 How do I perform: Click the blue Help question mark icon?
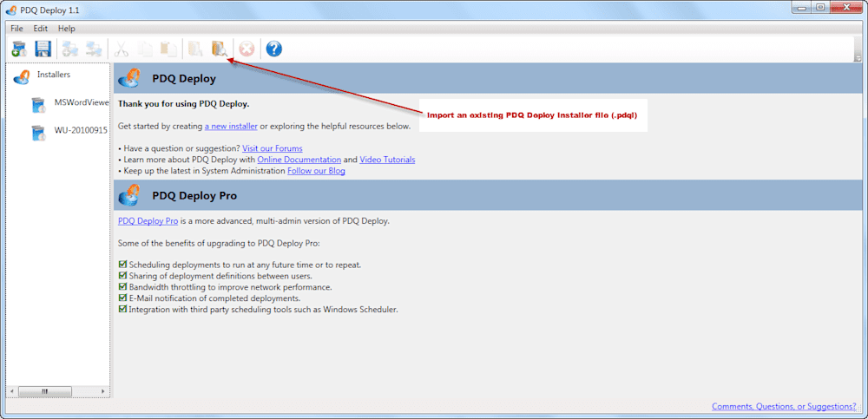(274, 49)
